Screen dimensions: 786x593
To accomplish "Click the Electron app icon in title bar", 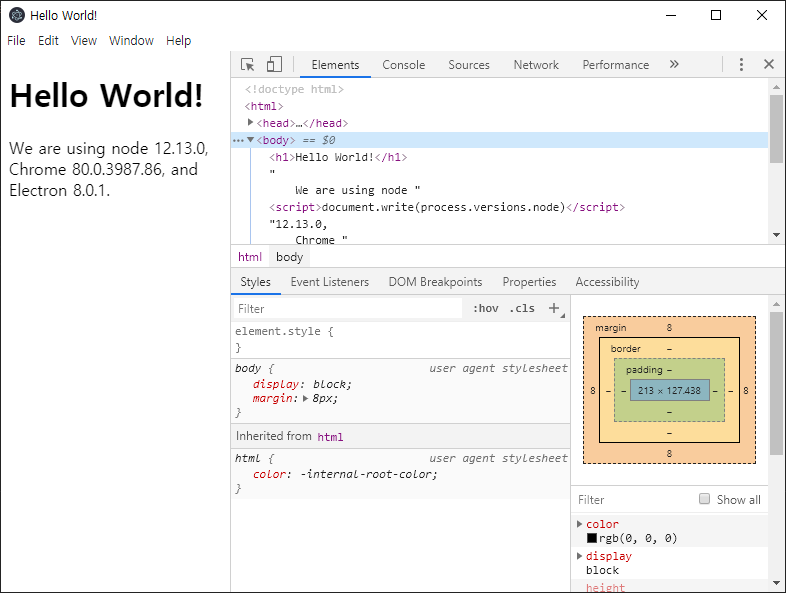I will [17, 16].
